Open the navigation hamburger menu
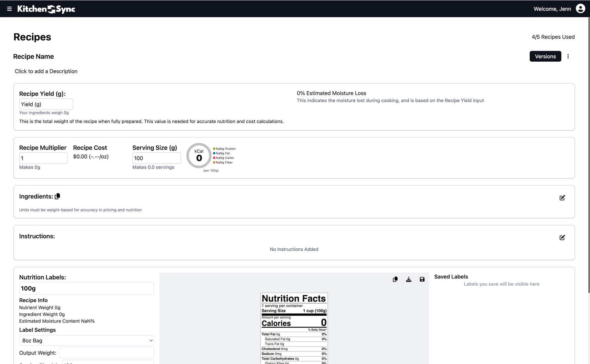 (x=9, y=9)
